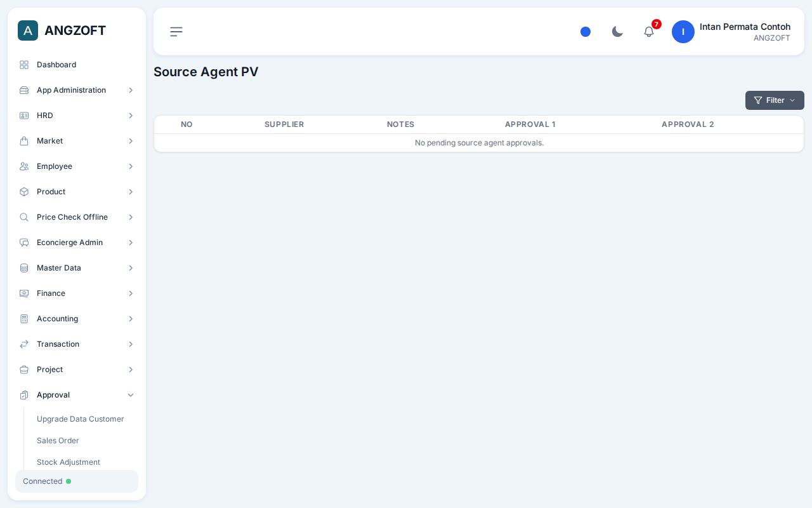The width and height of the screenshot is (812, 508).
Task: Click the Price Check Offline search icon
Action: click(x=24, y=217)
